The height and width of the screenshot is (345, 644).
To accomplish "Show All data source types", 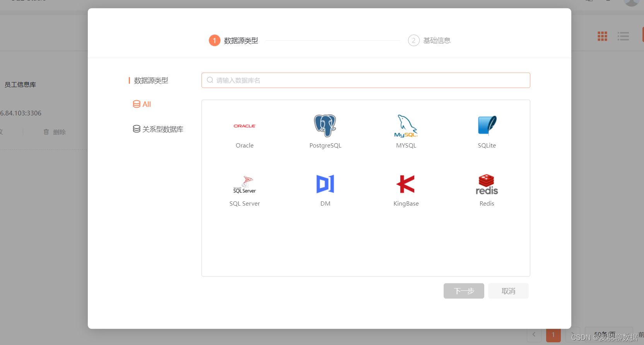I will point(142,104).
